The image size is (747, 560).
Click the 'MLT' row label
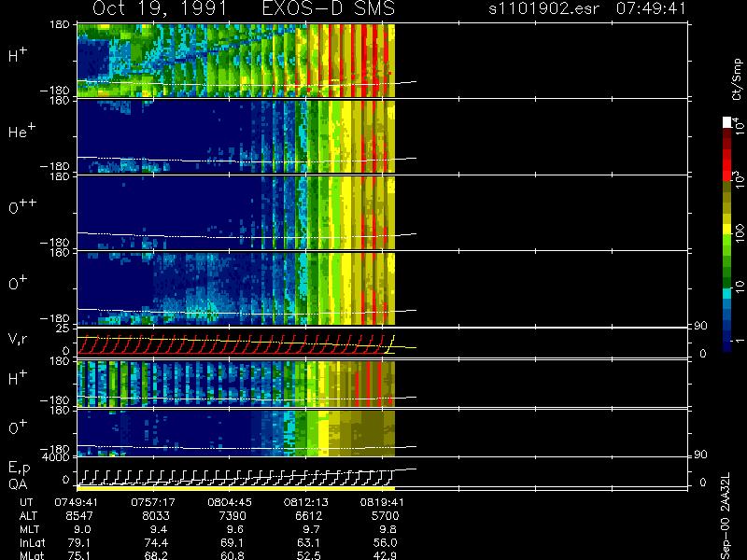[x=29, y=529]
